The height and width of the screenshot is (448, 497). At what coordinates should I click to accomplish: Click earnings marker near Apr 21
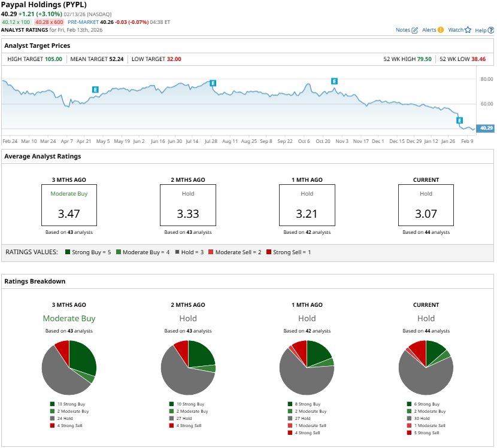[95, 89]
